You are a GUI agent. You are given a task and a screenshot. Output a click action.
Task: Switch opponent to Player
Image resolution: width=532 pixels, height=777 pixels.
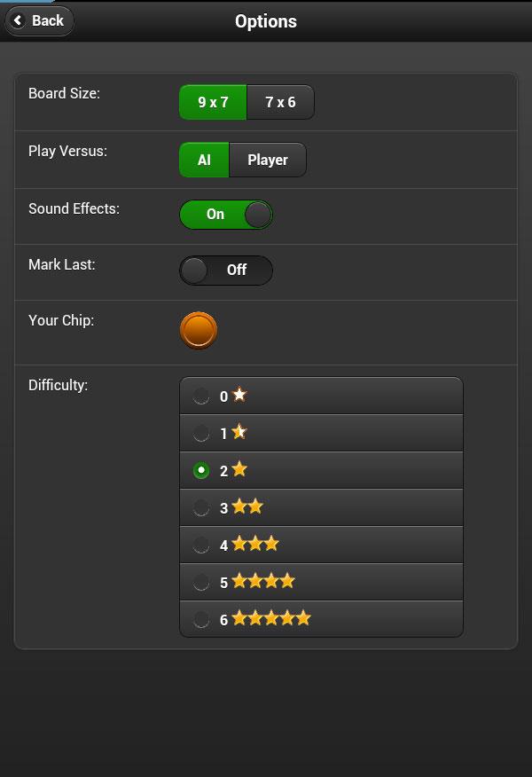pyautogui.click(x=268, y=160)
